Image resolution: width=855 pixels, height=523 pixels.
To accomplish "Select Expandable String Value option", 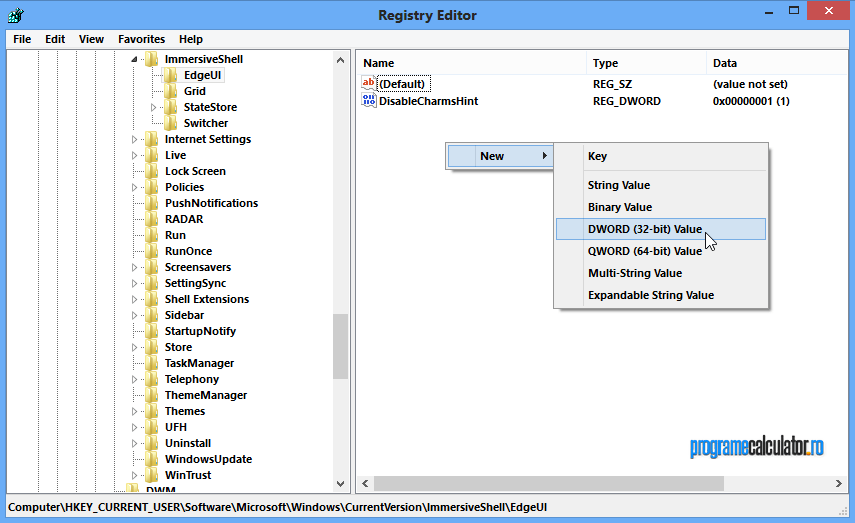I will [661, 295].
